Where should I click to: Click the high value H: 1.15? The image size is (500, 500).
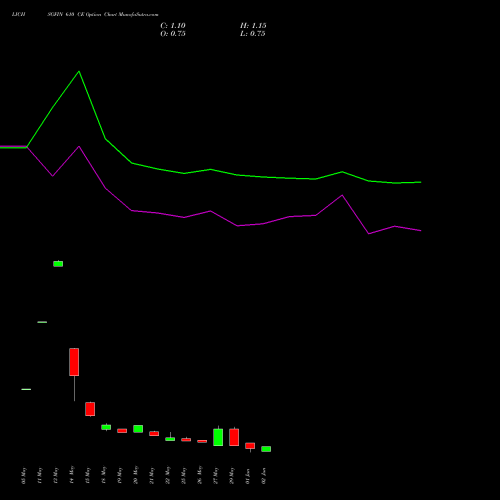click(x=253, y=26)
